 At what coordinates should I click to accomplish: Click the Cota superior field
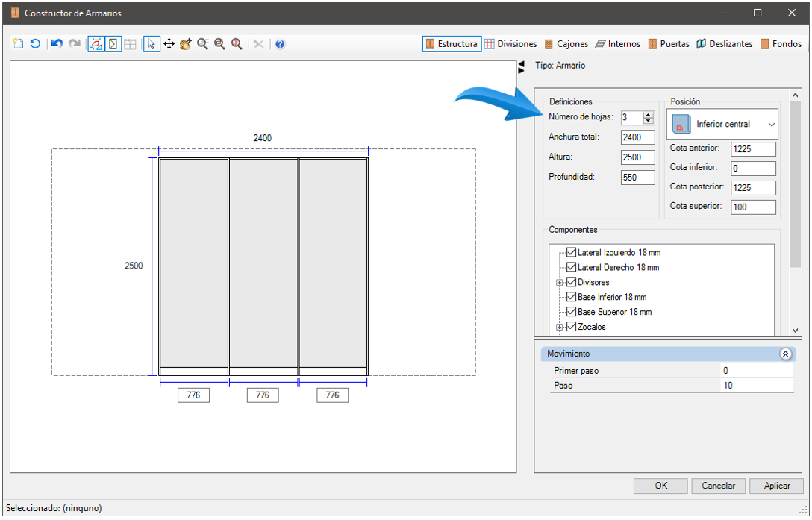coord(754,207)
